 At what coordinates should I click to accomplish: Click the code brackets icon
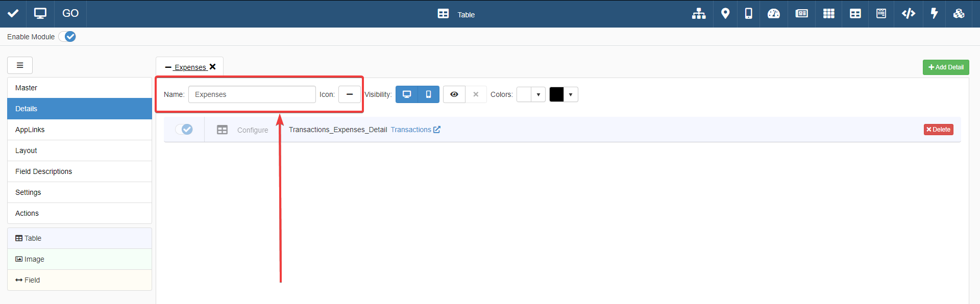908,14
